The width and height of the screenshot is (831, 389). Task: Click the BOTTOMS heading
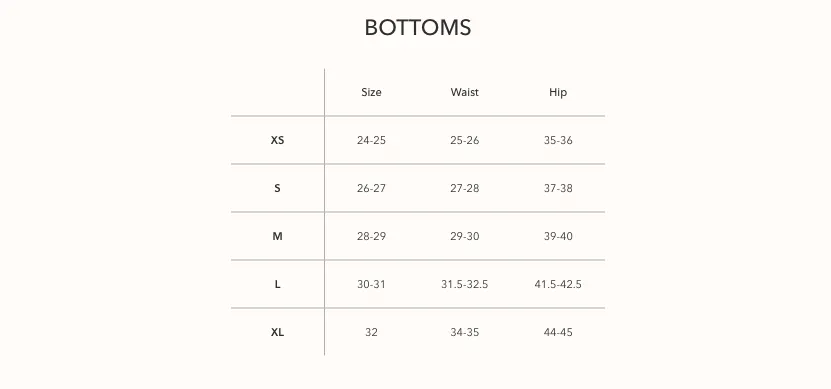(418, 28)
